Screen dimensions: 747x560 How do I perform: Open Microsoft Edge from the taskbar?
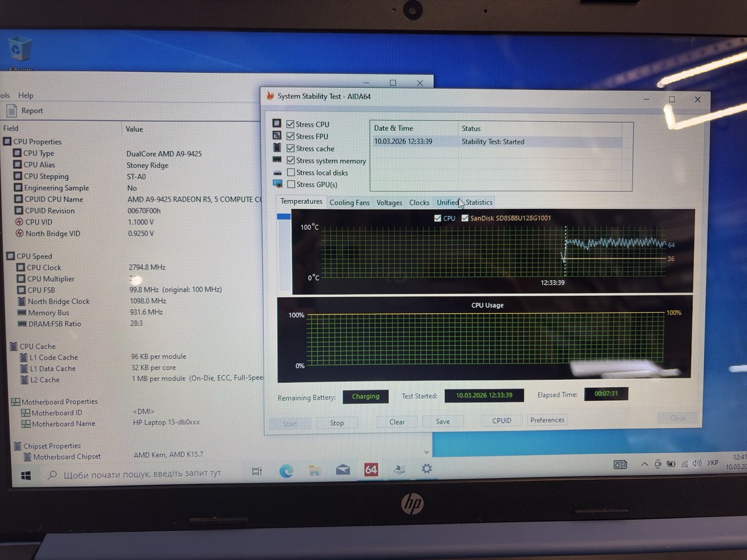click(286, 471)
